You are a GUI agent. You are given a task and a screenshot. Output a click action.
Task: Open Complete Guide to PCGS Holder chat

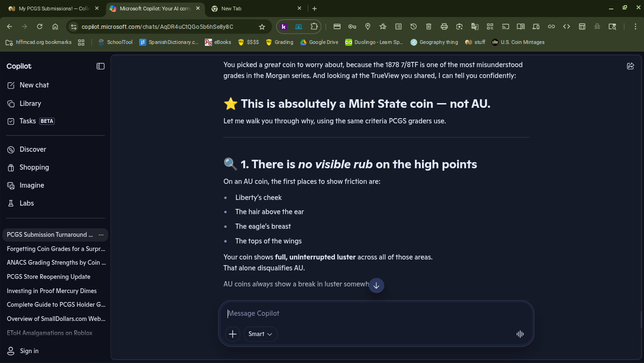(x=56, y=304)
